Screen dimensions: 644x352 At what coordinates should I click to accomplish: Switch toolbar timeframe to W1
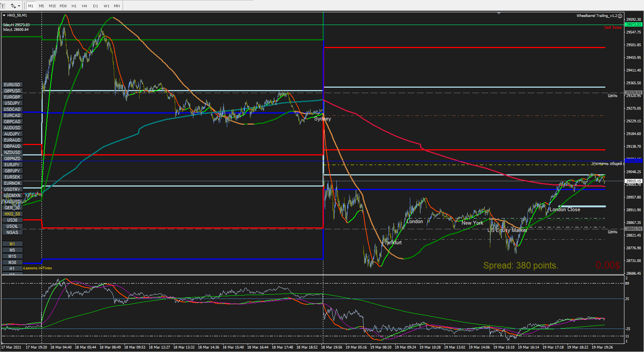pos(107,6)
